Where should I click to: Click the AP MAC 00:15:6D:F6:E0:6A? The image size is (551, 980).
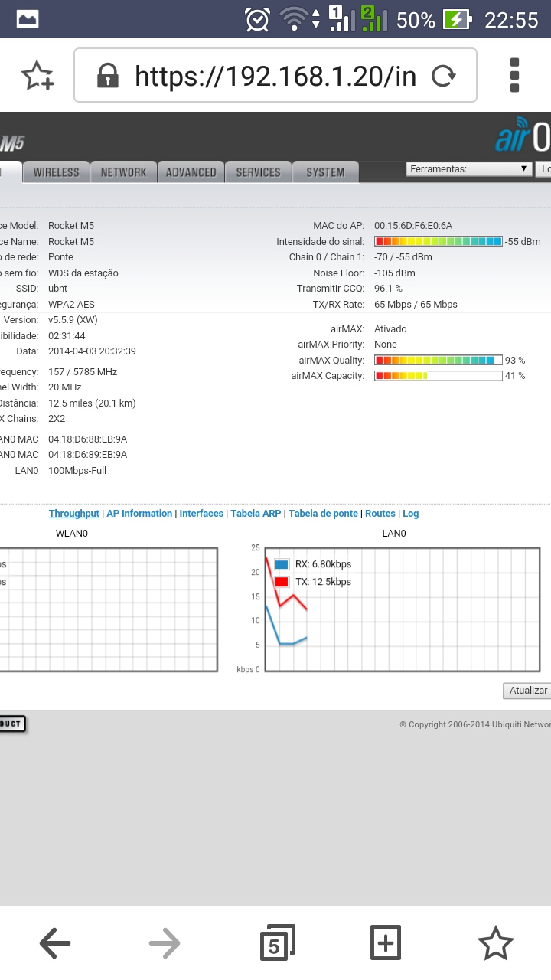(413, 226)
